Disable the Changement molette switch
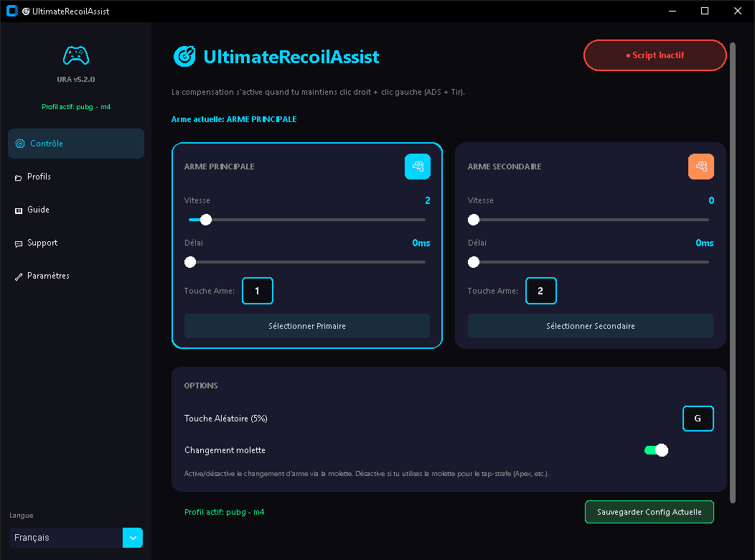Viewport: 755px width, 560px height. click(x=656, y=450)
